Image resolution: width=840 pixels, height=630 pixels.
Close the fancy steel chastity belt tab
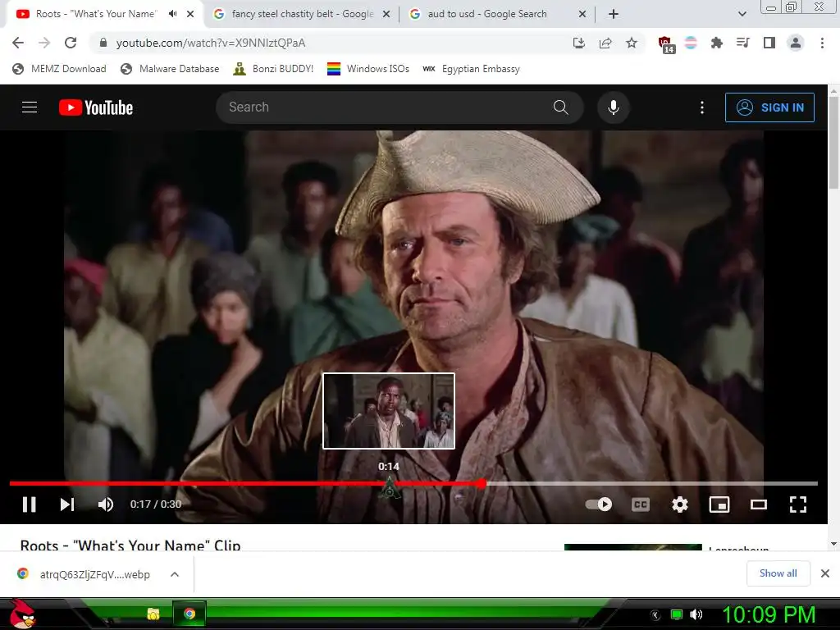pyautogui.click(x=386, y=14)
